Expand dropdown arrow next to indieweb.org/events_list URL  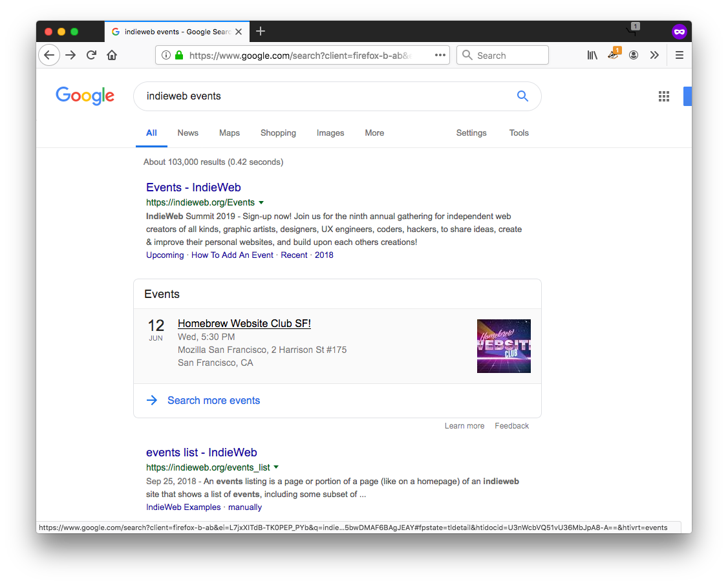(276, 467)
